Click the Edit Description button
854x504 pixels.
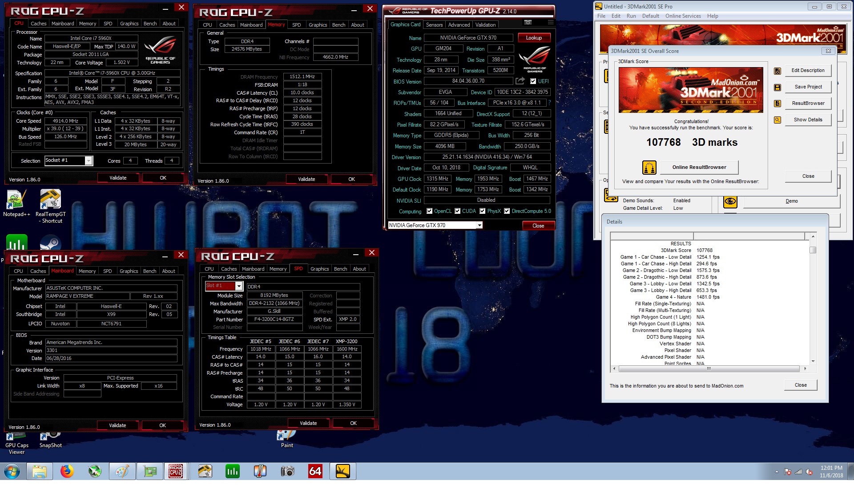[x=808, y=71]
